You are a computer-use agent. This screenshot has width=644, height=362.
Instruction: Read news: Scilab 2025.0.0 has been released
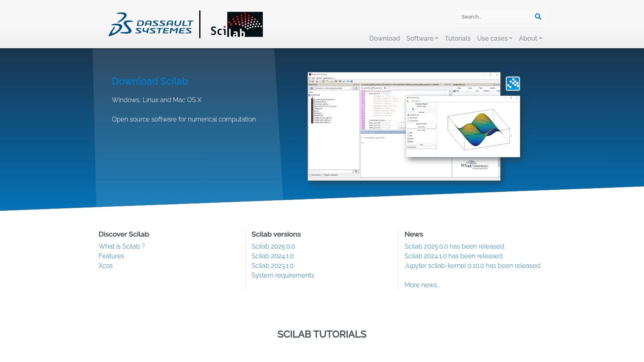(x=455, y=246)
